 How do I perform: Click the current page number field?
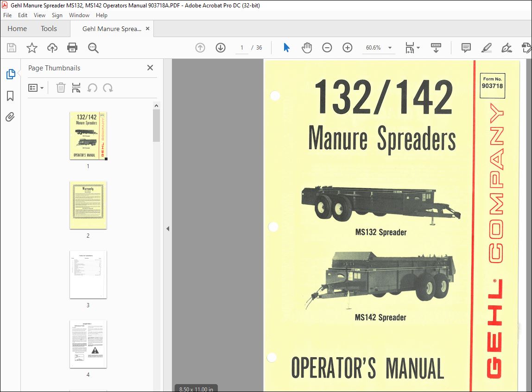(x=242, y=47)
